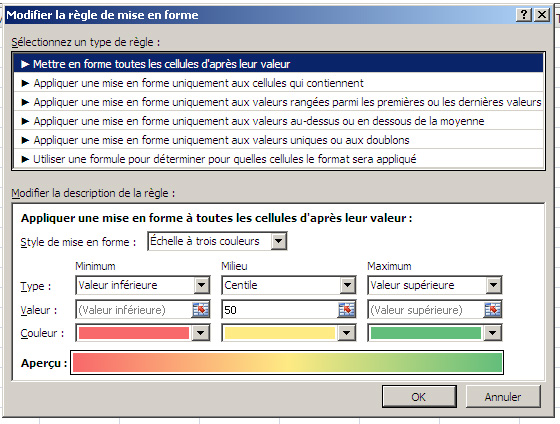Select rule au-dessus ou en dessous de la moyenne
Image resolution: width=560 pixels, height=424 pixels.
[x=279, y=121]
